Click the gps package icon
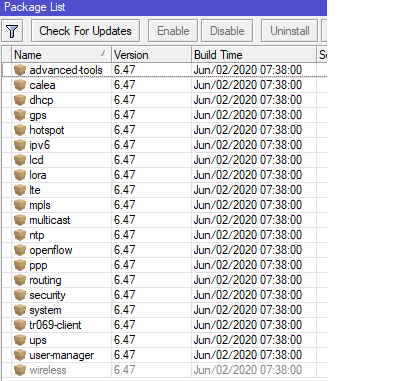 20,115
